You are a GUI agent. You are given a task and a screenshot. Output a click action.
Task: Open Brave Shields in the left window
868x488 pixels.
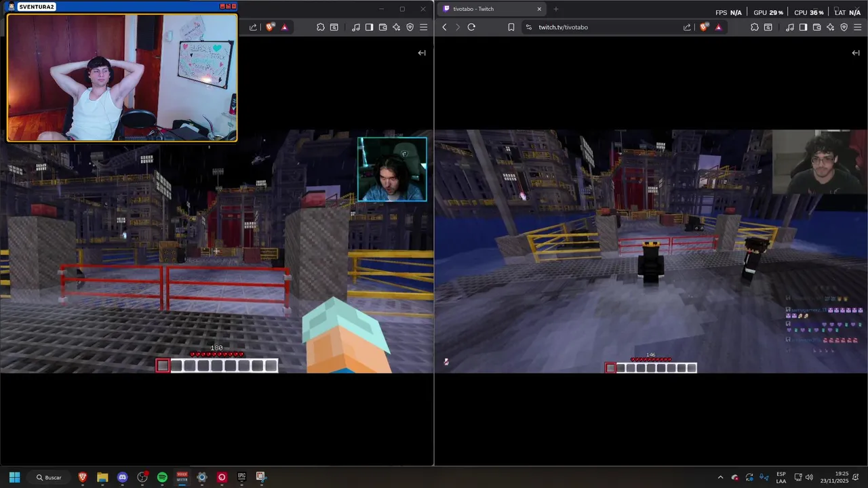(x=270, y=27)
